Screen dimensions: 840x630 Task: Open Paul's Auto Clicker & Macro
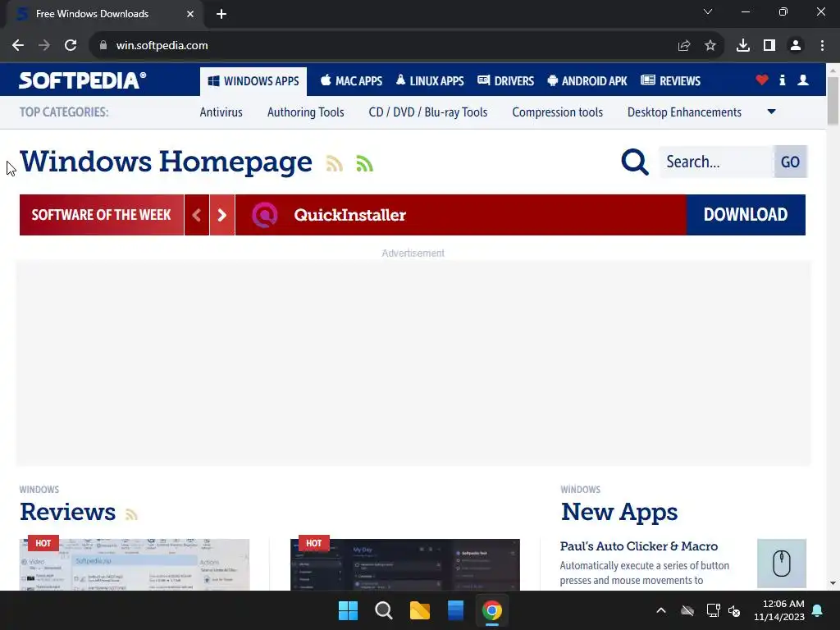click(638, 546)
